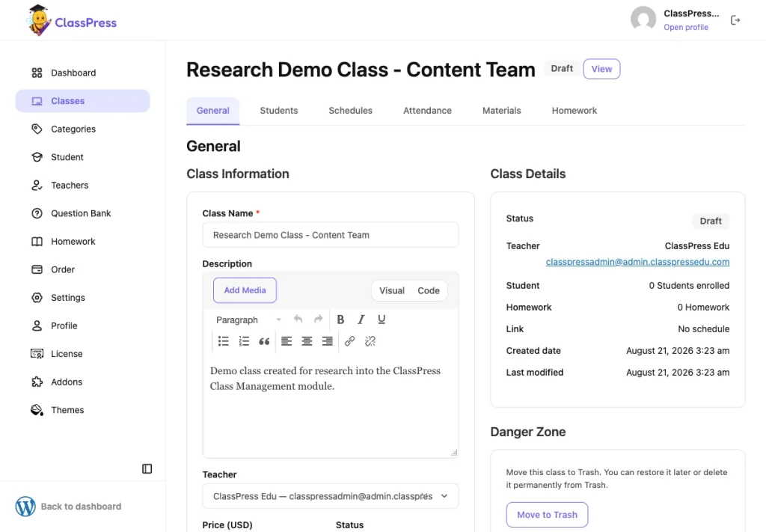
Task: Redo the editor change
Action: pyautogui.click(x=319, y=319)
